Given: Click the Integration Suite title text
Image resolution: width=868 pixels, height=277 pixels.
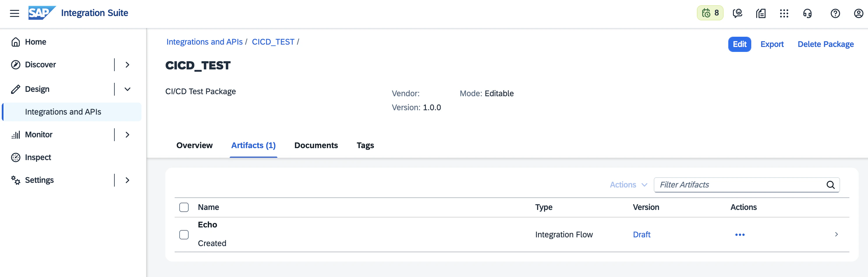Looking at the screenshot, I should click(95, 13).
